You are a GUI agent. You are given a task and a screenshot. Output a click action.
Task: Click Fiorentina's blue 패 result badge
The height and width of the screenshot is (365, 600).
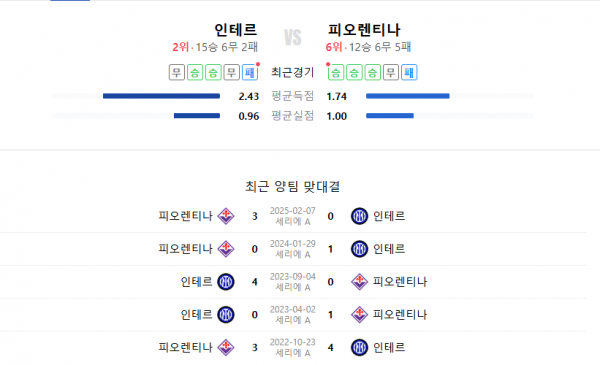(x=409, y=72)
